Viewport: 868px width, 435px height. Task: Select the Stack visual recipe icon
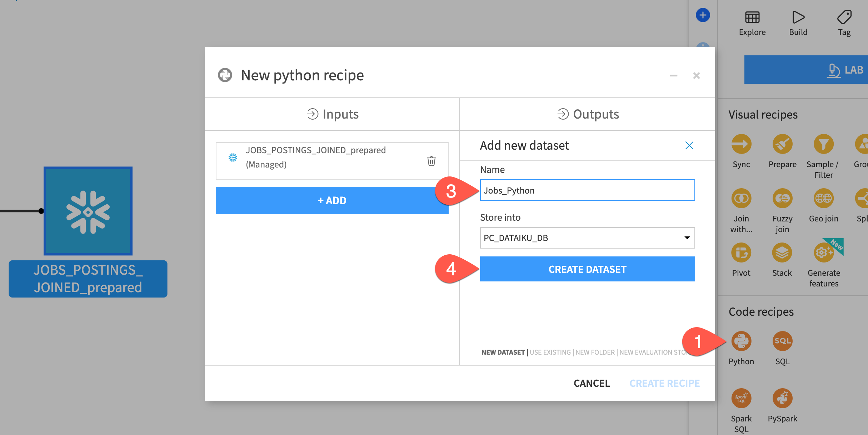[x=782, y=253]
